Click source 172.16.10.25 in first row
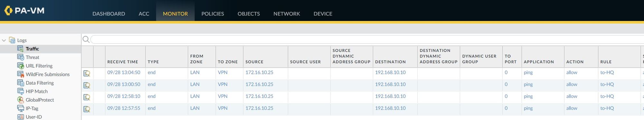This screenshot has height=120, width=644. pyautogui.click(x=259, y=72)
